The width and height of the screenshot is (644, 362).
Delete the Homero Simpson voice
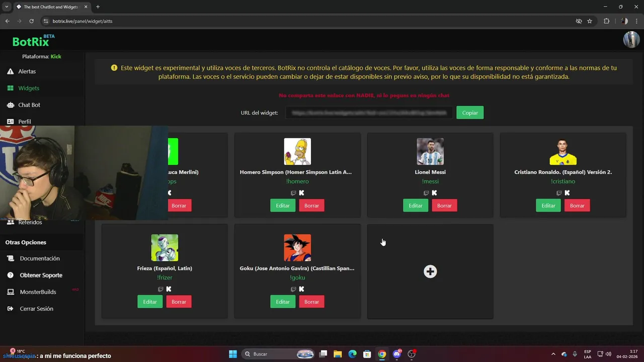311,206
